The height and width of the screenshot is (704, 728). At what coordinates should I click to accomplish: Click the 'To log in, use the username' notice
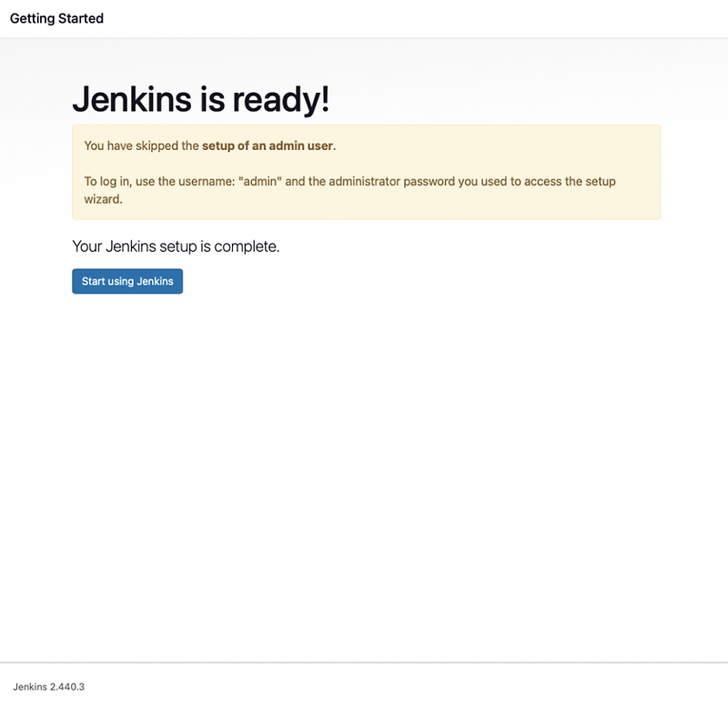[349, 190]
